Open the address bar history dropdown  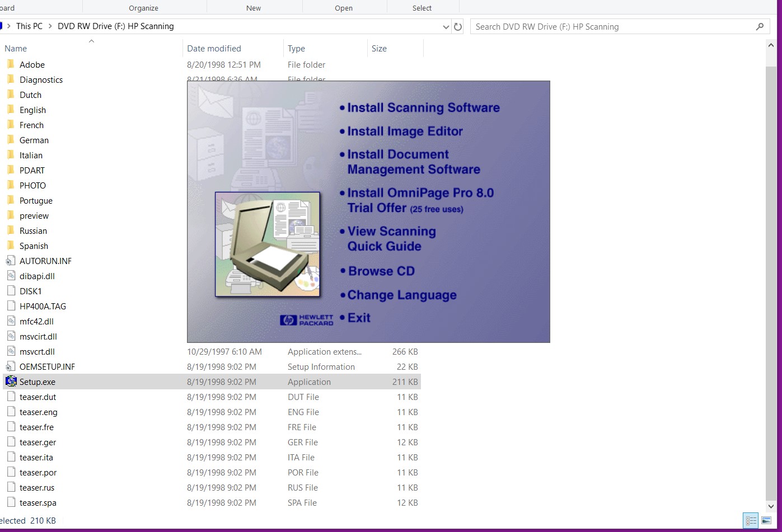pyautogui.click(x=446, y=27)
